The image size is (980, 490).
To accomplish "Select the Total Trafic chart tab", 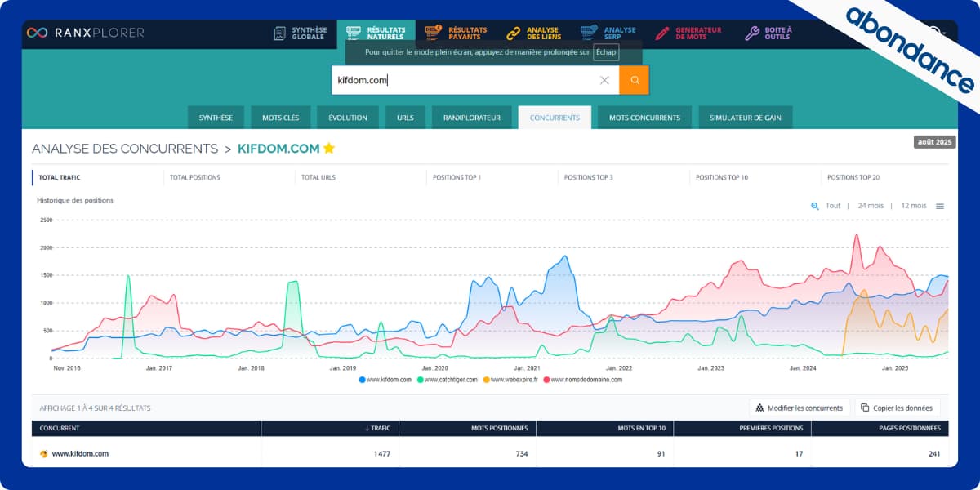I will point(60,177).
